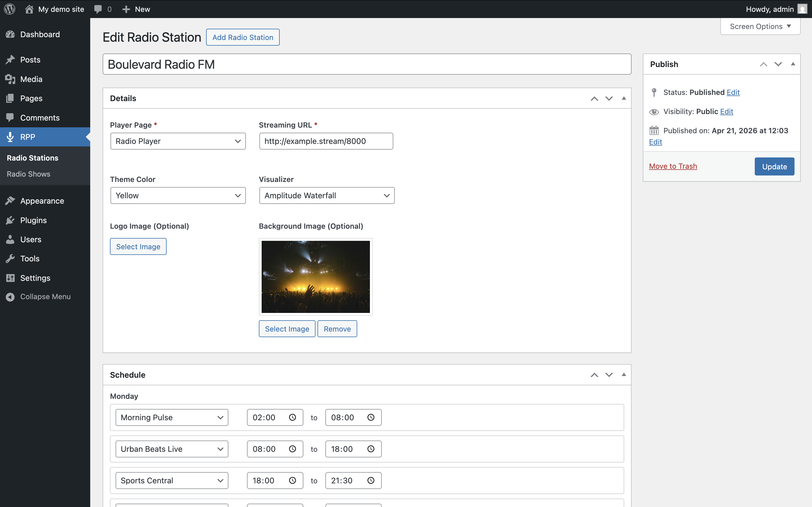Screen dimensions: 812x507
Task: Open Radio Shows submenu item
Action: (x=28, y=174)
